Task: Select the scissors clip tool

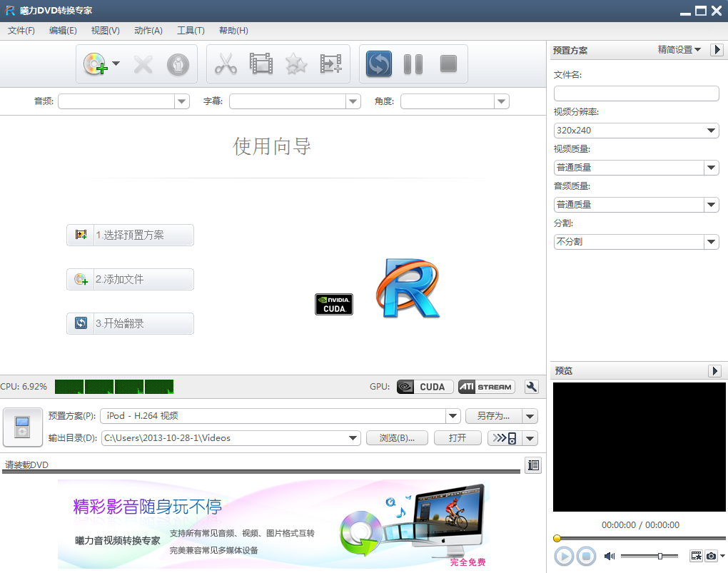Action: coord(226,64)
